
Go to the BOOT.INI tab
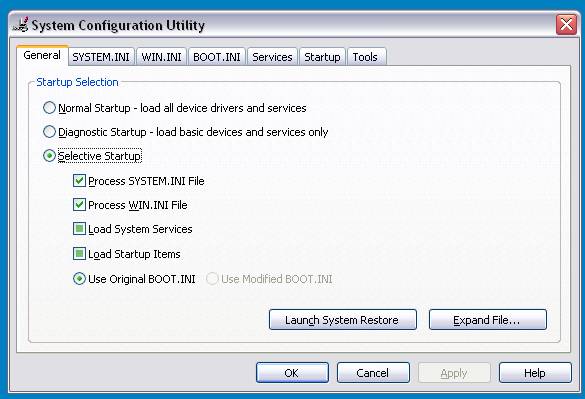[x=217, y=57]
